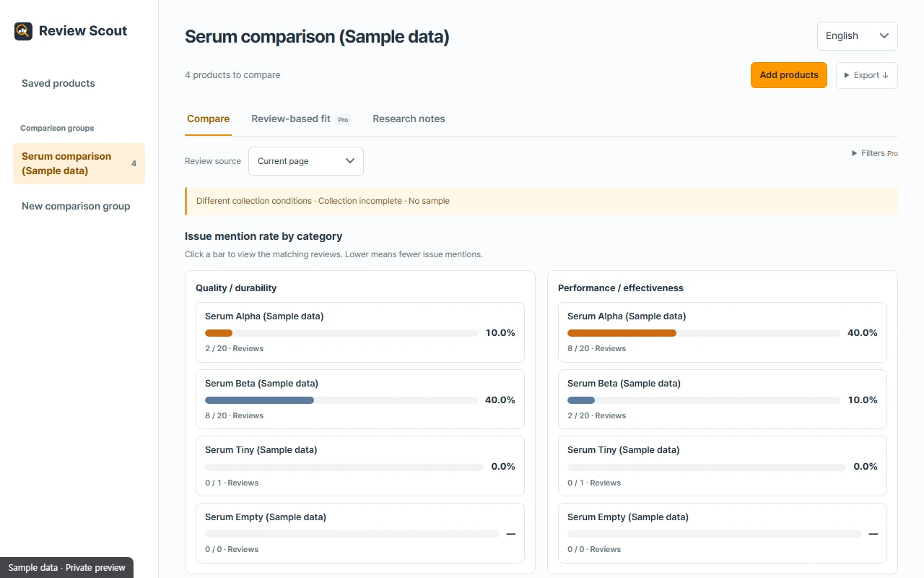Image resolution: width=924 pixels, height=578 pixels.
Task: Click the Quality / durability card heading
Action: 236,288
